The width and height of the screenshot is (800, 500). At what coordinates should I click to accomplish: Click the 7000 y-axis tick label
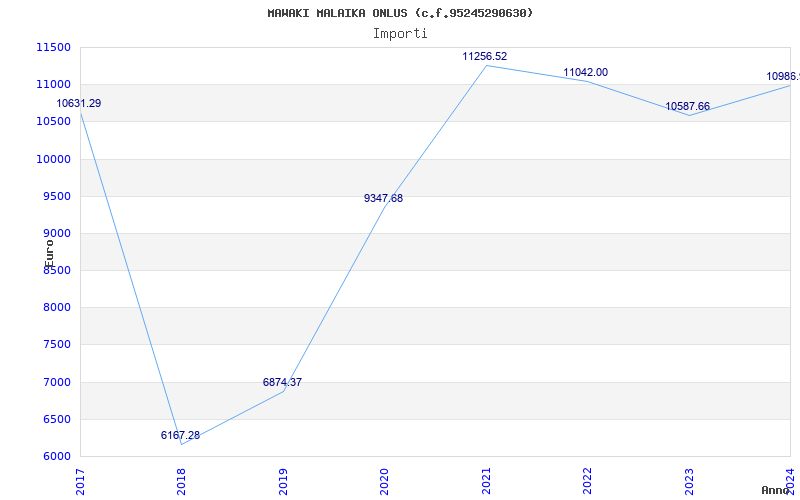[x=57, y=382]
